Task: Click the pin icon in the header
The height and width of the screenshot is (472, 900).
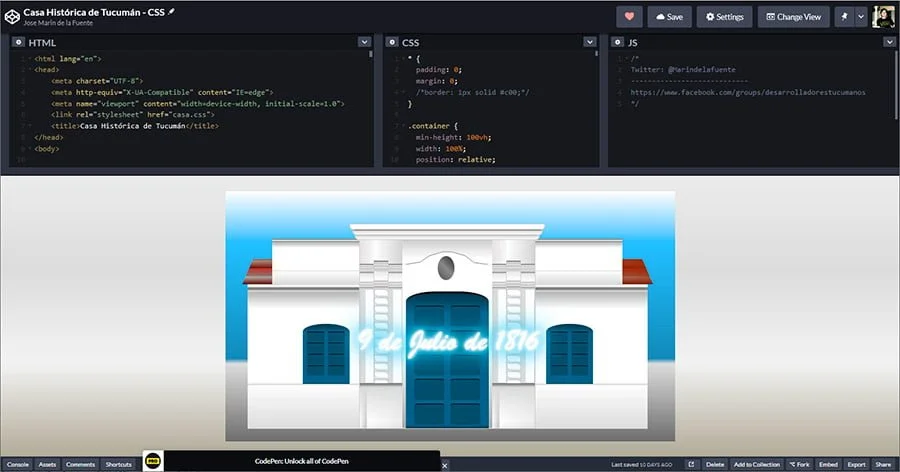Action: [x=843, y=16]
